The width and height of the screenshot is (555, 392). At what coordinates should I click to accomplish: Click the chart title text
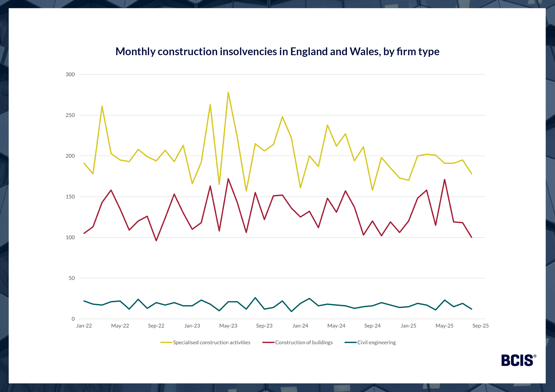(x=277, y=52)
